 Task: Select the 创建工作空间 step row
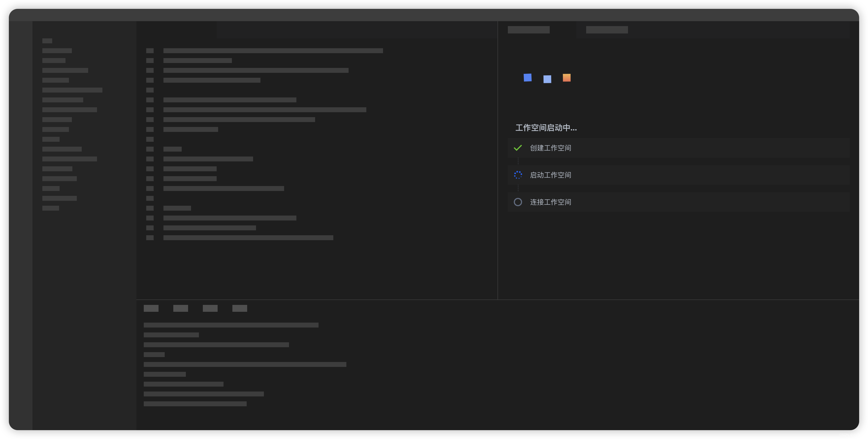point(679,148)
